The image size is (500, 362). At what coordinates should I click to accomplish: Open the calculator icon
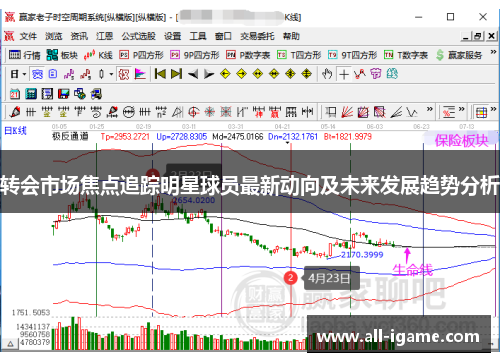point(31,94)
